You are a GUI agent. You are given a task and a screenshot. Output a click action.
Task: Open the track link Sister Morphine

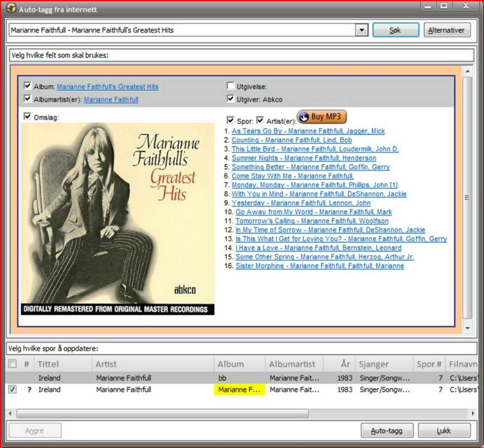(x=320, y=266)
